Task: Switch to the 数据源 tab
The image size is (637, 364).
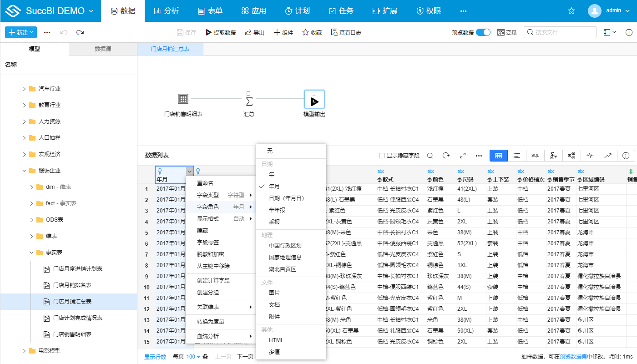Action: pyautogui.click(x=102, y=48)
